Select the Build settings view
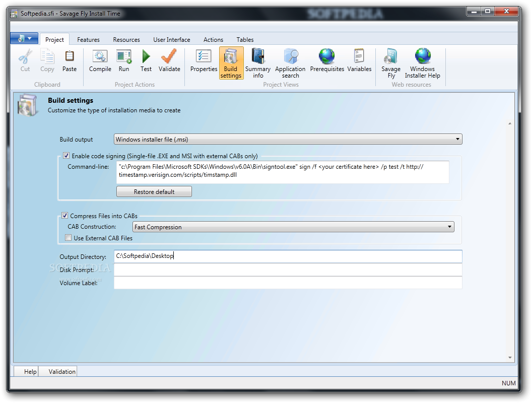The image size is (532, 403). [x=231, y=63]
